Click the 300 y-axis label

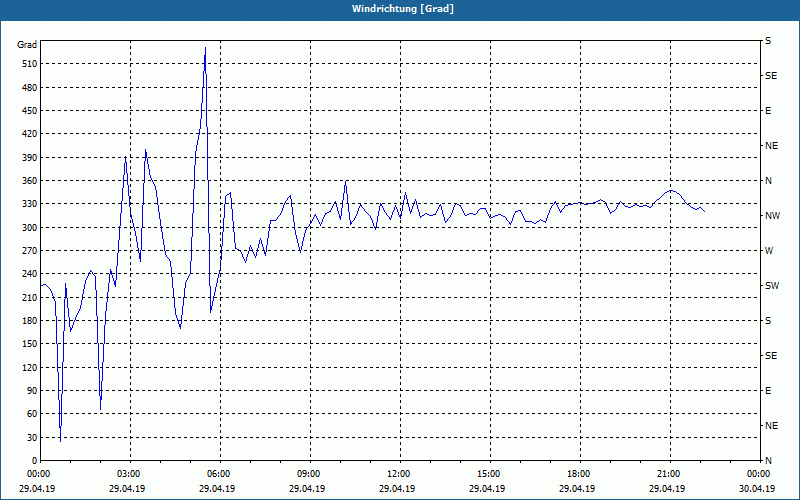(30, 228)
